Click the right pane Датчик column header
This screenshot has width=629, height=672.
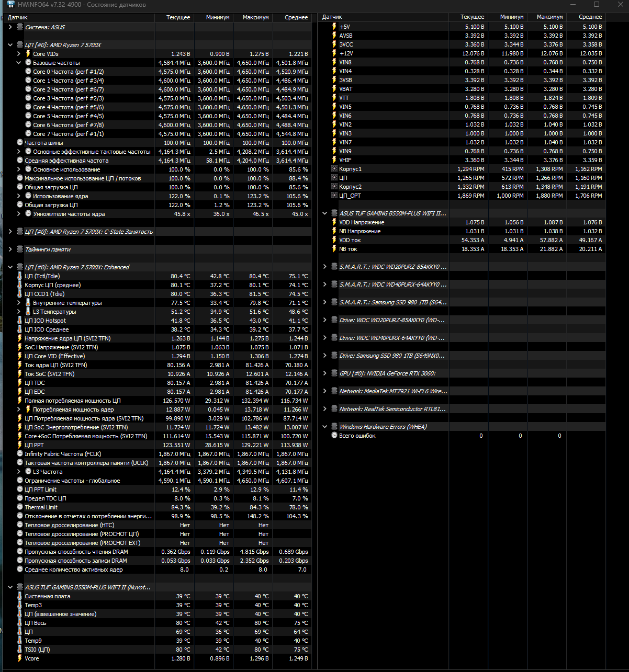383,17
